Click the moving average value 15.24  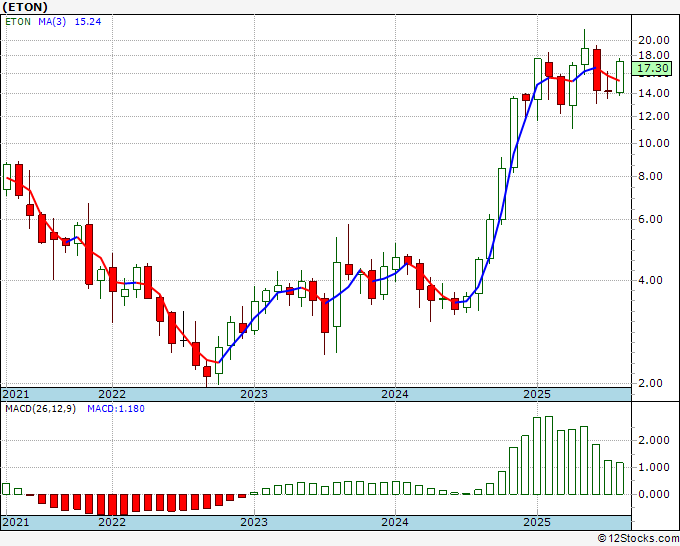[x=88, y=22]
